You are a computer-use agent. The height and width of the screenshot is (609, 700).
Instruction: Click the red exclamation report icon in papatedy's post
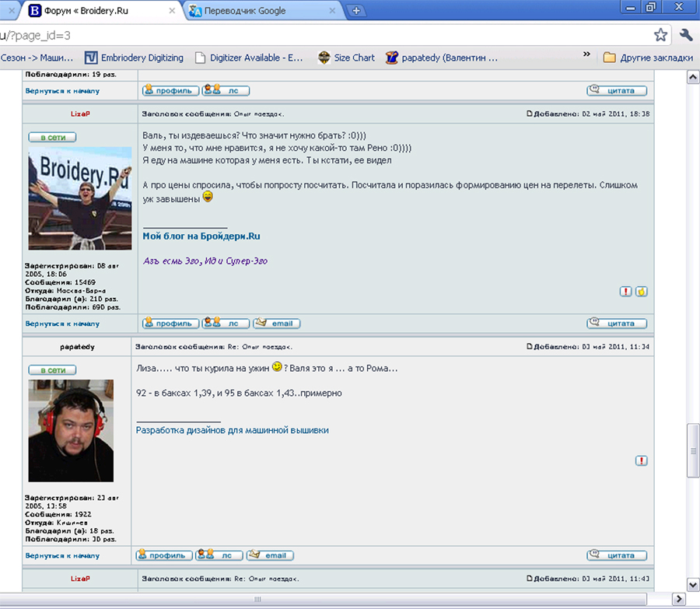(x=642, y=460)
